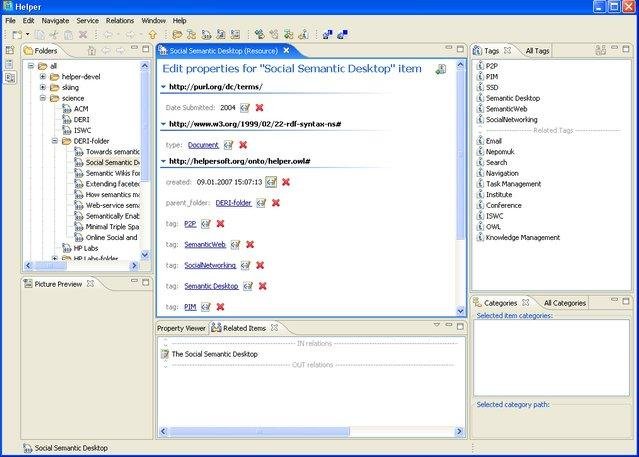This screenshot has width=639, height=457.
Task: Collapse the purl.org/dc/terms section
Action: [163, 87]
